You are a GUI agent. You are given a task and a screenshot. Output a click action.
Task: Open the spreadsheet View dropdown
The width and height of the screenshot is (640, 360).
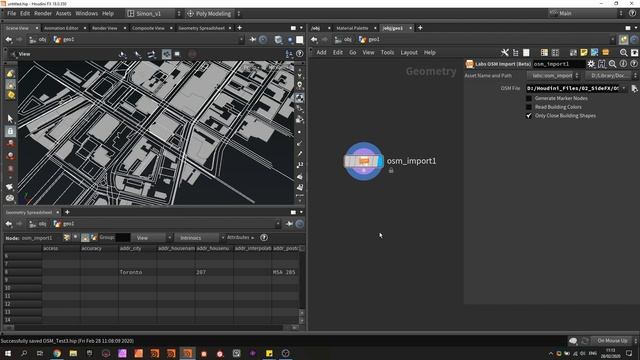pos(151,238)
